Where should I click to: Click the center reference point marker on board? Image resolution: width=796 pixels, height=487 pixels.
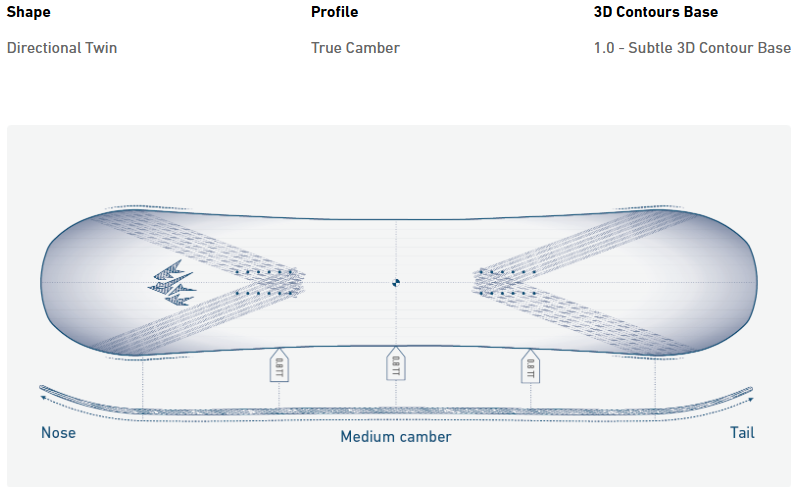tap(396, 283)
